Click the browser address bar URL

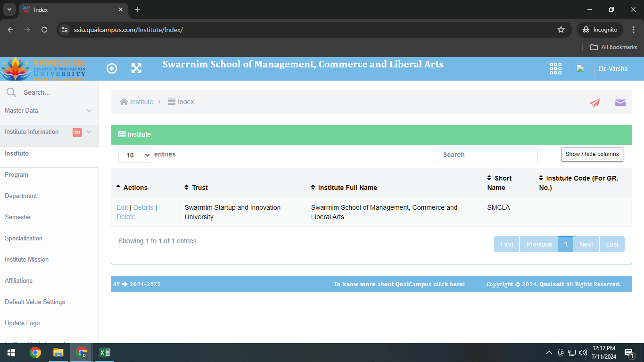(x=128, y=30)
